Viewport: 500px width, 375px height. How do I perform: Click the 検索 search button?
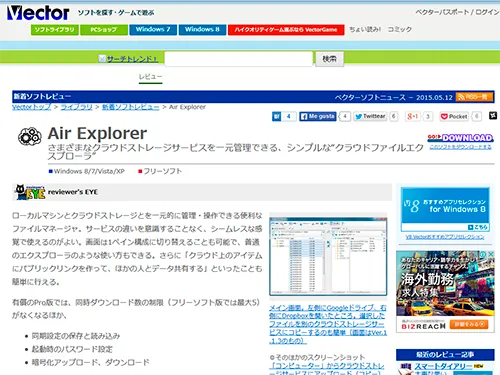[x=329, y=59]
